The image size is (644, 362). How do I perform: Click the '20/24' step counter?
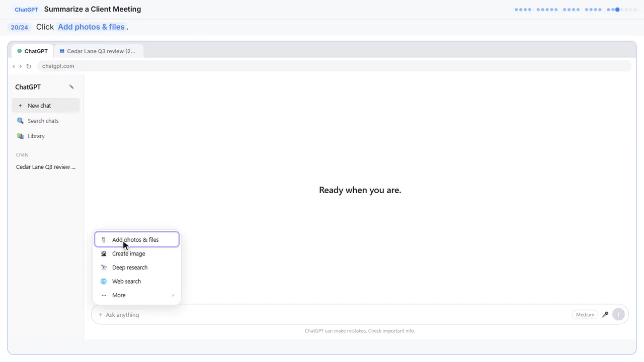(x=19, y=27)
